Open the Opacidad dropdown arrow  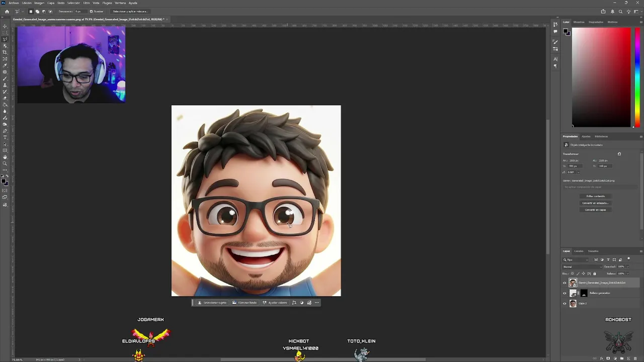(628, 266)
